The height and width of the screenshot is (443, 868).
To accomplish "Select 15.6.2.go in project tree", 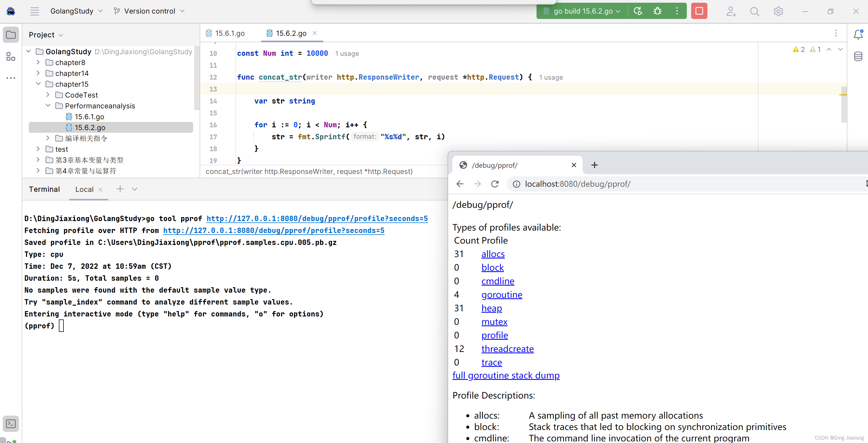I will pos(111,127).
